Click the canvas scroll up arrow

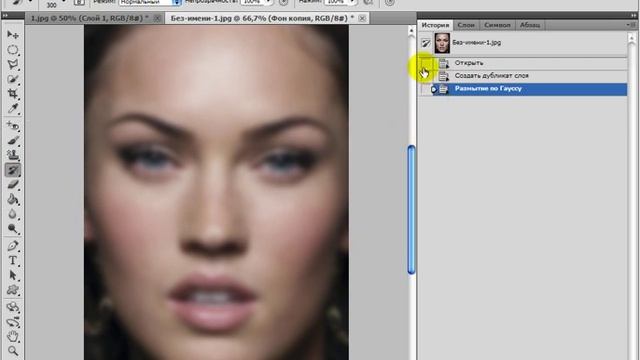click(x=411, y=31)
